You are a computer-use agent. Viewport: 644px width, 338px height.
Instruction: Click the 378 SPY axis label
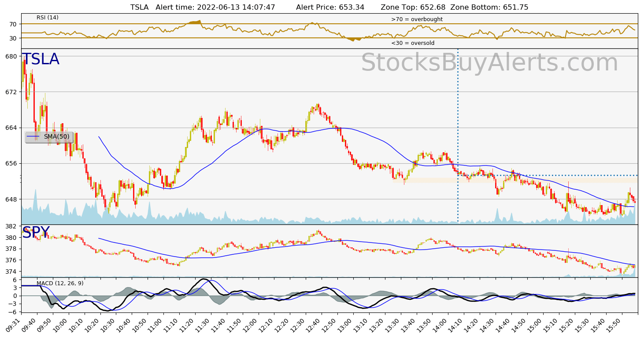tap(11, 249)
